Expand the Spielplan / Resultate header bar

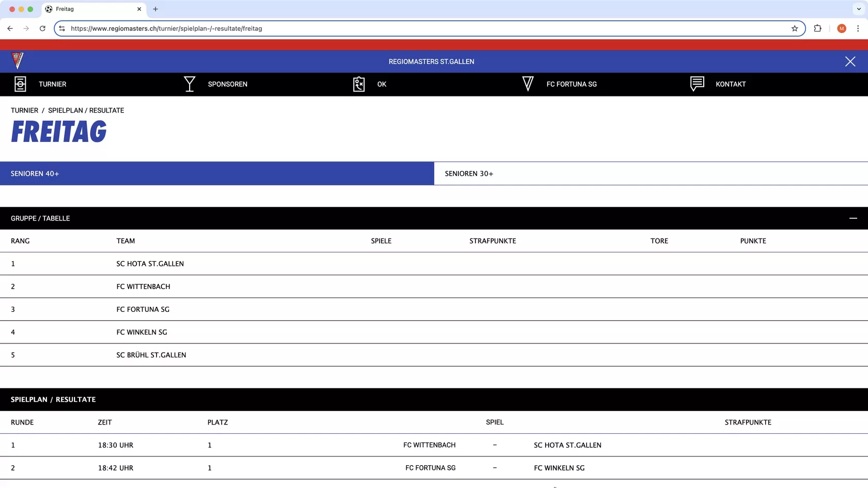(434, 400)
